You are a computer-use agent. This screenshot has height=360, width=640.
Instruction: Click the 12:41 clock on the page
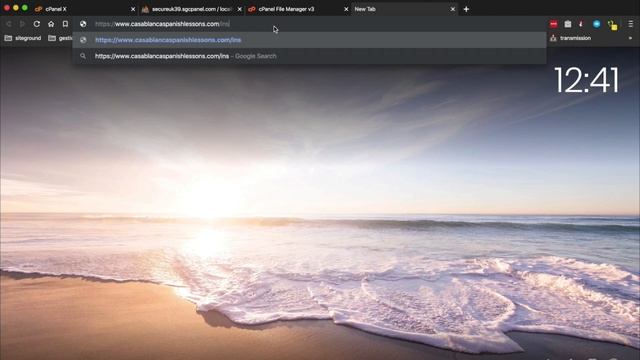click(586, 80)
